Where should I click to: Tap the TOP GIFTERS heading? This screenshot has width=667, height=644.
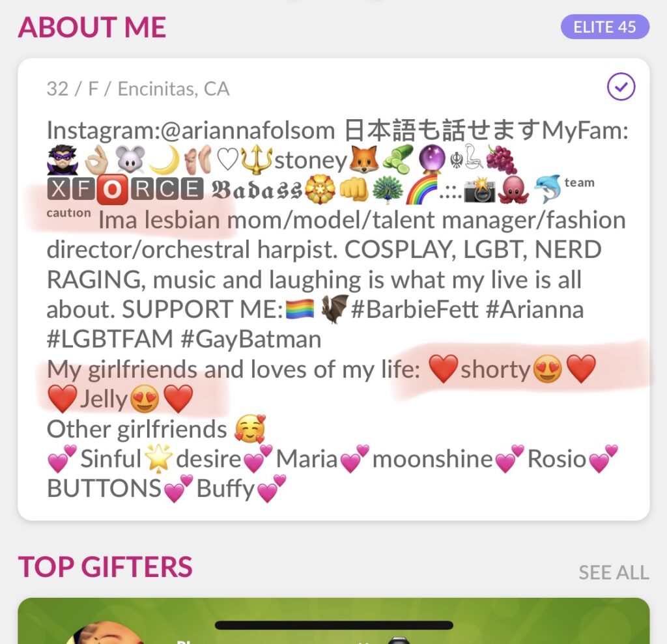point(105,567)
